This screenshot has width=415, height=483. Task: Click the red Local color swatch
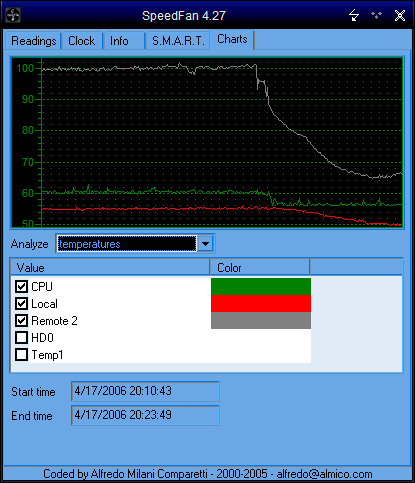pyautogui.click(x=261, y=303)
